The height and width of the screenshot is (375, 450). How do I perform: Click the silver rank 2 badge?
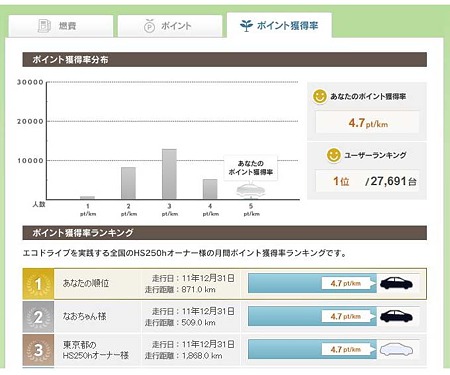pos(38,317)
